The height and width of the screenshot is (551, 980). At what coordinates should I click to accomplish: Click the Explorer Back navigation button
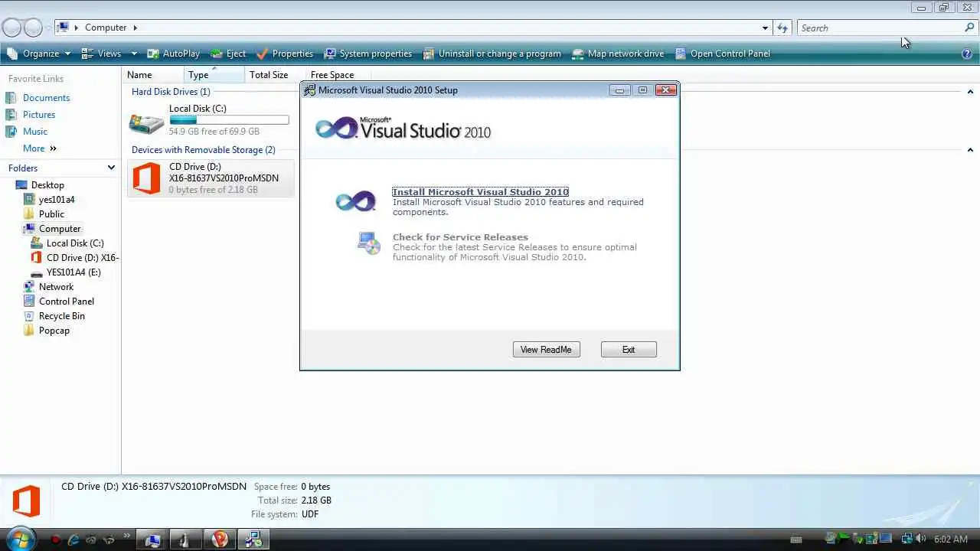point(11,28)
